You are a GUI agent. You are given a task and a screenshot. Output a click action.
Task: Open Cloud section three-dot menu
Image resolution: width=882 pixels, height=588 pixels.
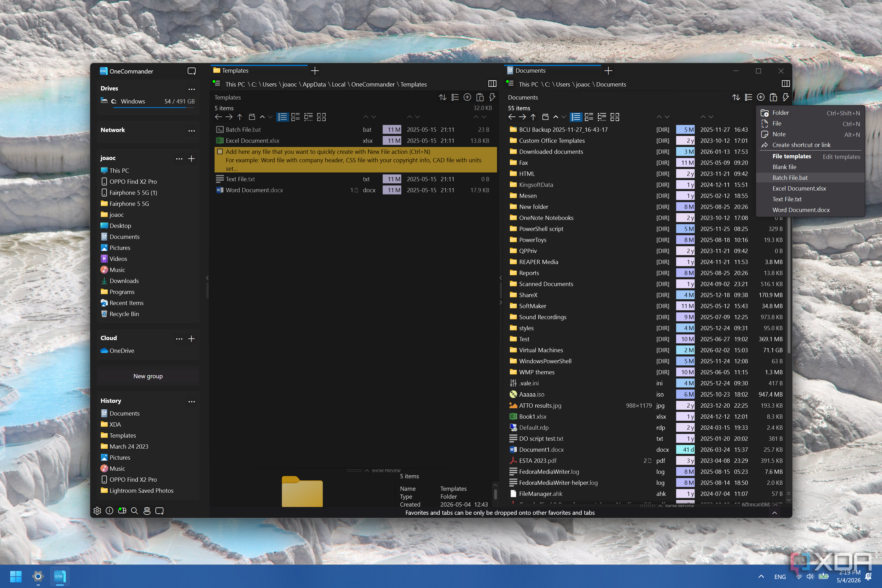pos(179,339)
